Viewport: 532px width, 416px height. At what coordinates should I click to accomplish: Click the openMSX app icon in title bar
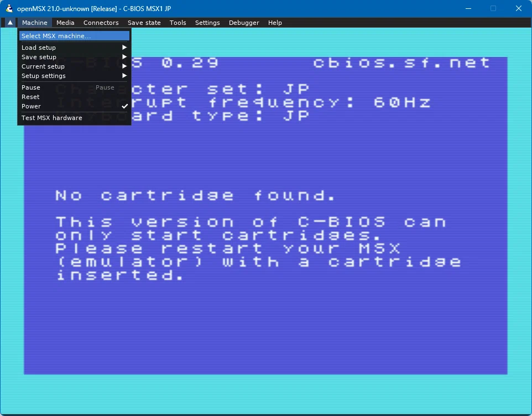pos(9,8)
